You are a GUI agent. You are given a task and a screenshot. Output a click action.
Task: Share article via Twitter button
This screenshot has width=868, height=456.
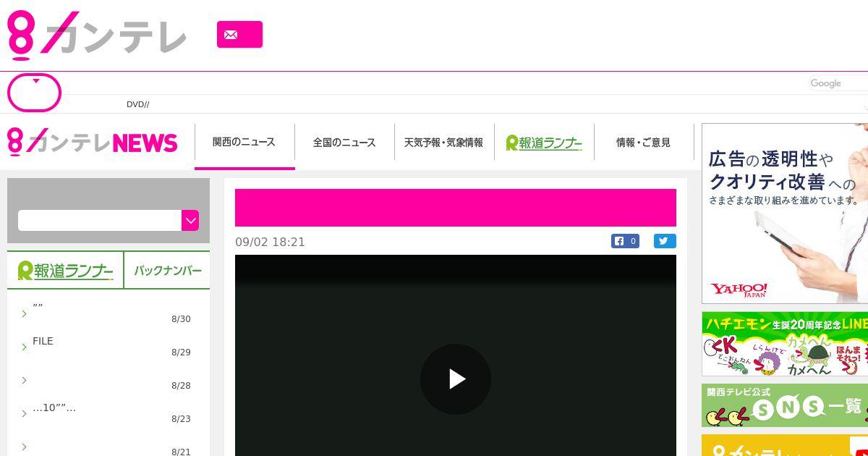click(665, 241)
